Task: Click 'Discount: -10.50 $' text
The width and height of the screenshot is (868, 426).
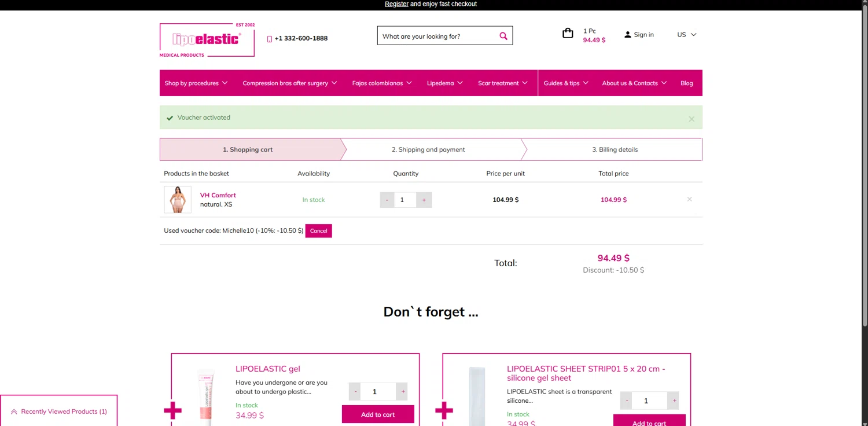Action: (x=613, y=270)
